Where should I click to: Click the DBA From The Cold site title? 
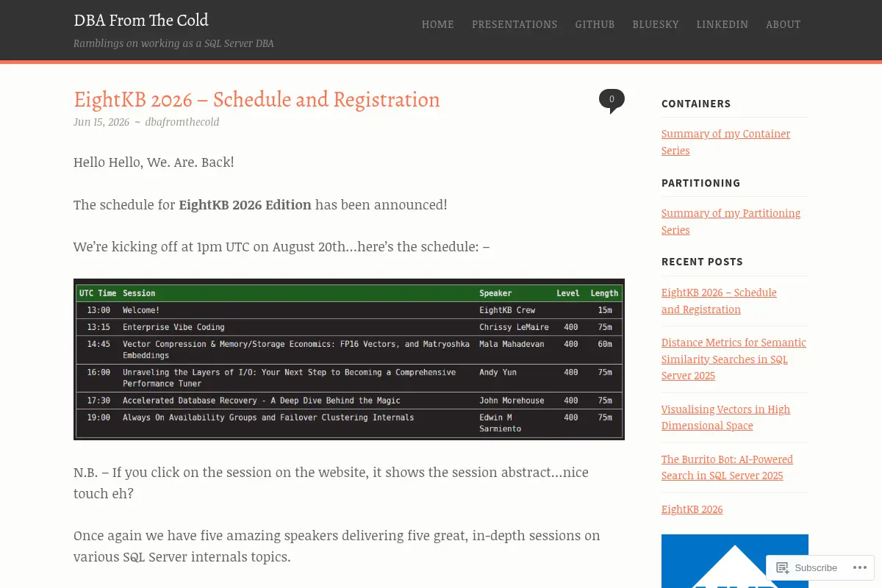[x=141, y=20]
